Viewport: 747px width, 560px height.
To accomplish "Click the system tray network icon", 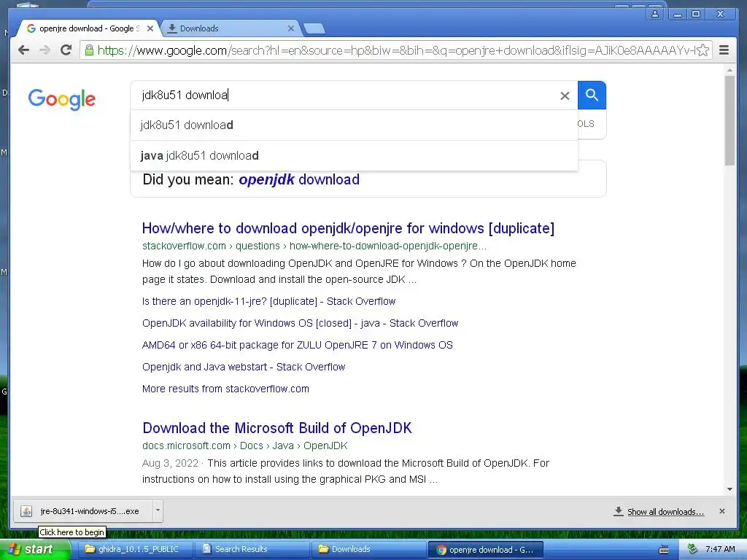I will click(692, 550).
